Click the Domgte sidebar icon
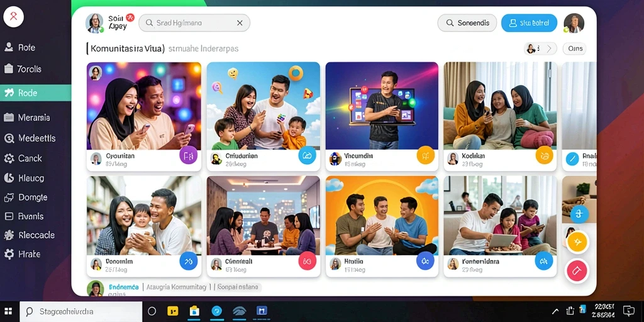 9,197
